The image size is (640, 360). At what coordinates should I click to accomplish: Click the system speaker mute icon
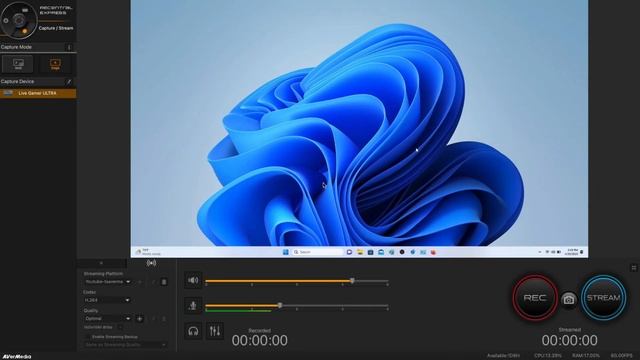click(x=193, y=280)
